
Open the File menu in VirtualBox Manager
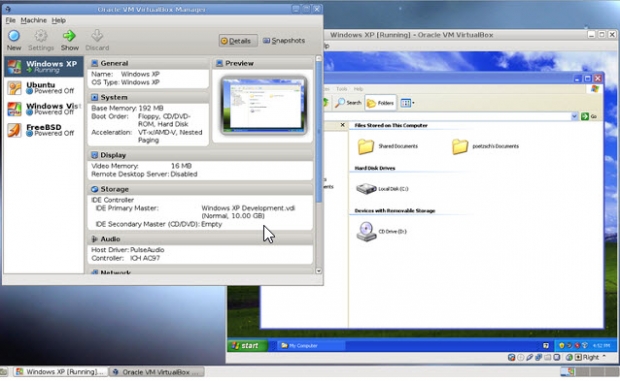pos(10,20)
